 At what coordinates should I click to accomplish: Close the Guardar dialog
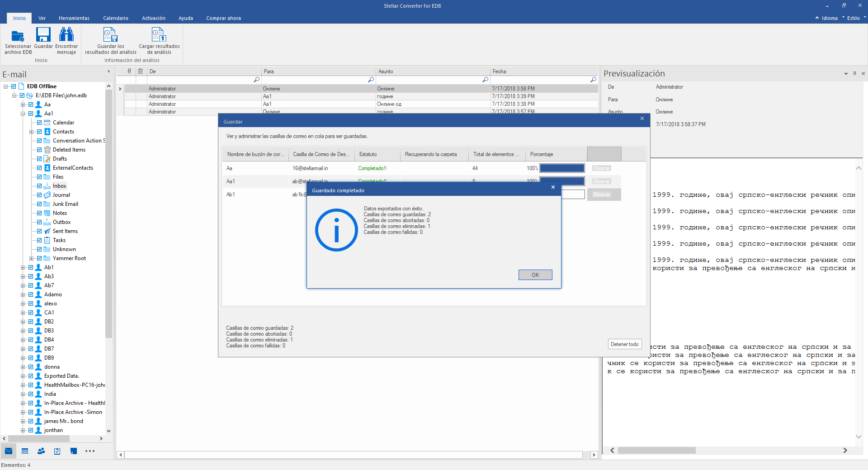(642, 119)
